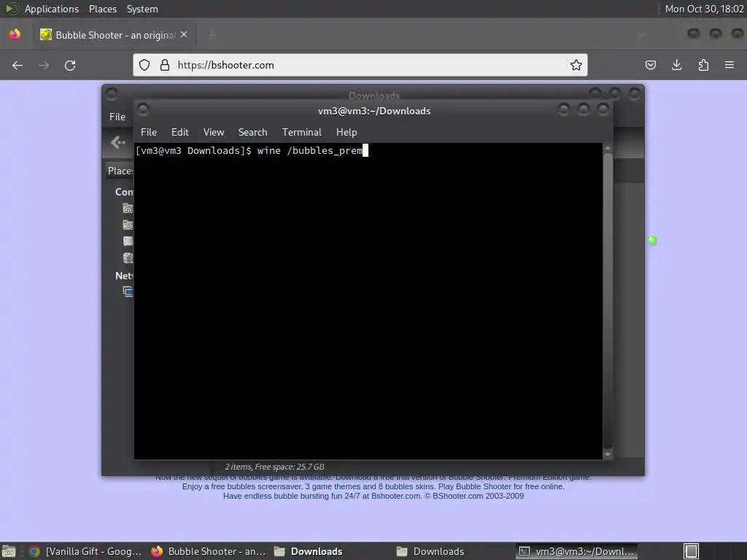This screenshot has height=560, width=747.
Task: Click the trash icon in Places sidebar
Action: (128, 257)
